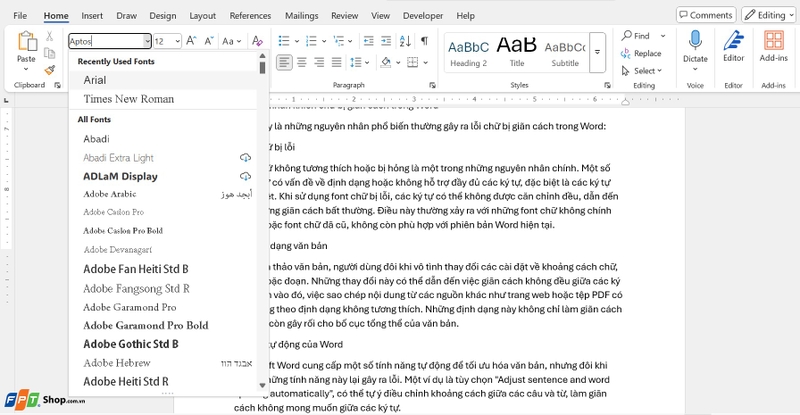
Task: Open Paragraph settings dialog launcher
Action: click(x=432, y=85)
